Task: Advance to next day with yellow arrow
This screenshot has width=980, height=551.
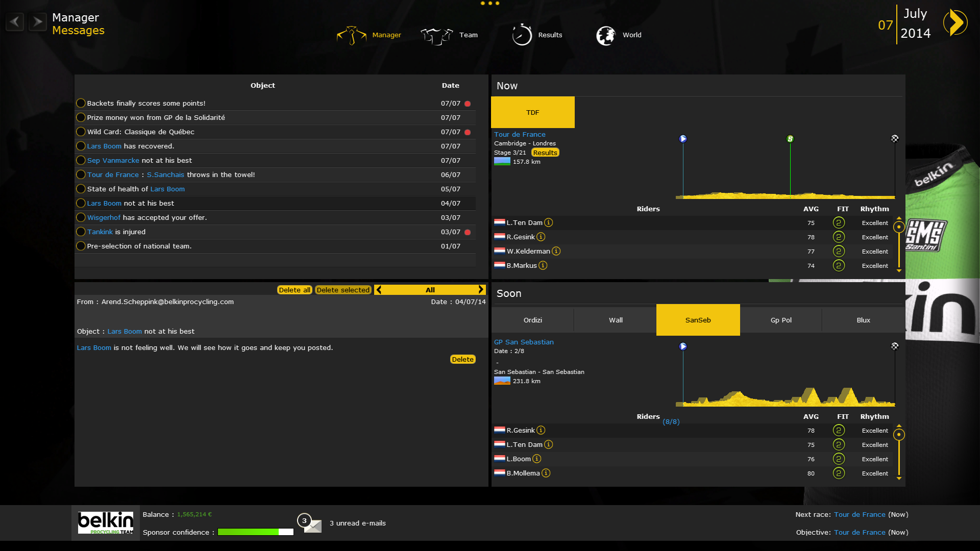Action: tap(955, 23)
